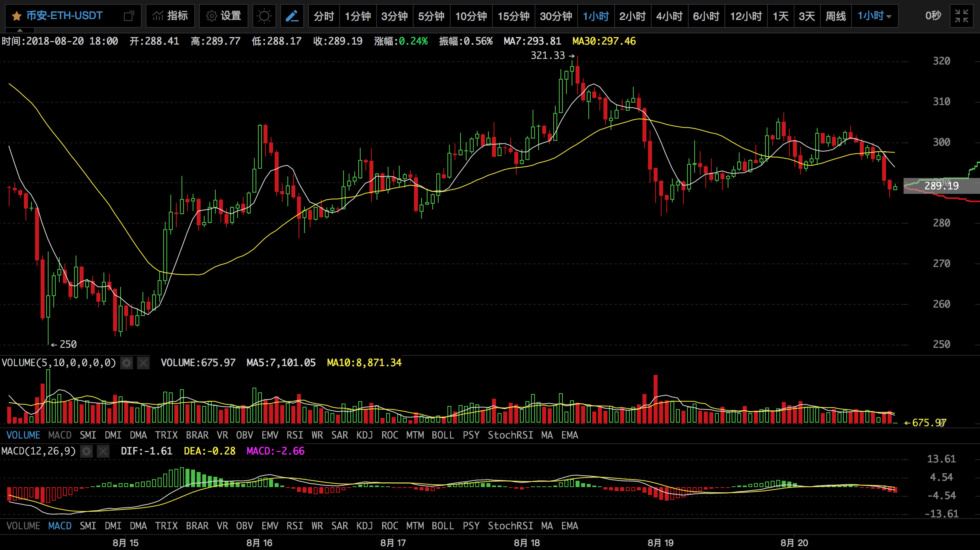Select the 周线 weekly interval
Screen dimensions: 980x550
click(836, 16)
